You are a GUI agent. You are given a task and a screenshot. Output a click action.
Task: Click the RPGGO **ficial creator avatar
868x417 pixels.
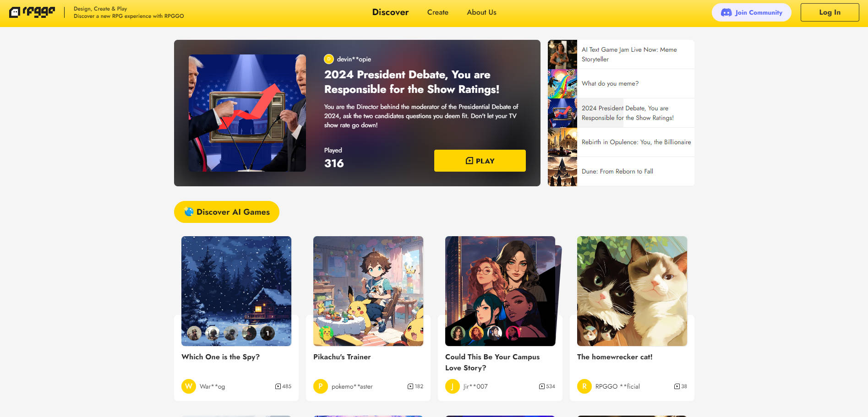click(x=584, y=386)
